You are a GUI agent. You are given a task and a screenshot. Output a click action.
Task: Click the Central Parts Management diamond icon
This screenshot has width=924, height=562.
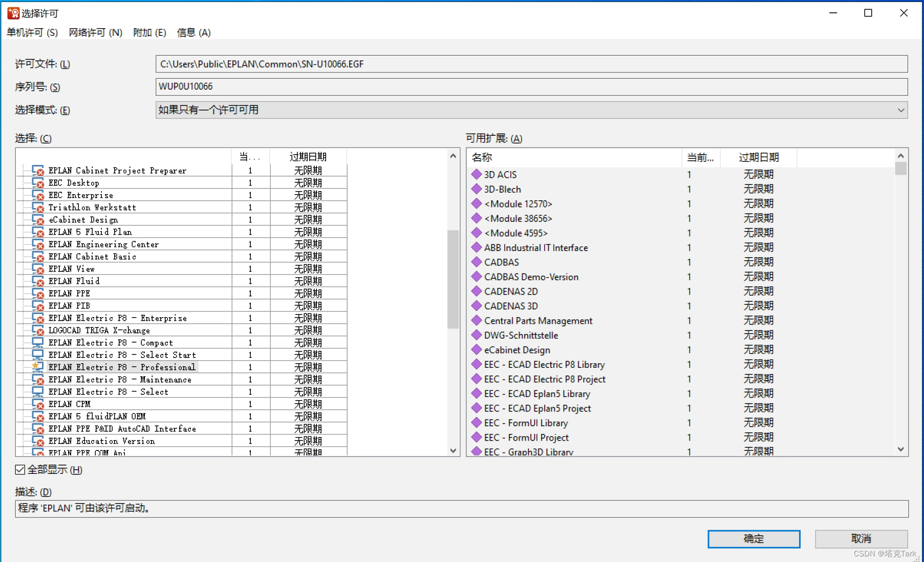477,321
